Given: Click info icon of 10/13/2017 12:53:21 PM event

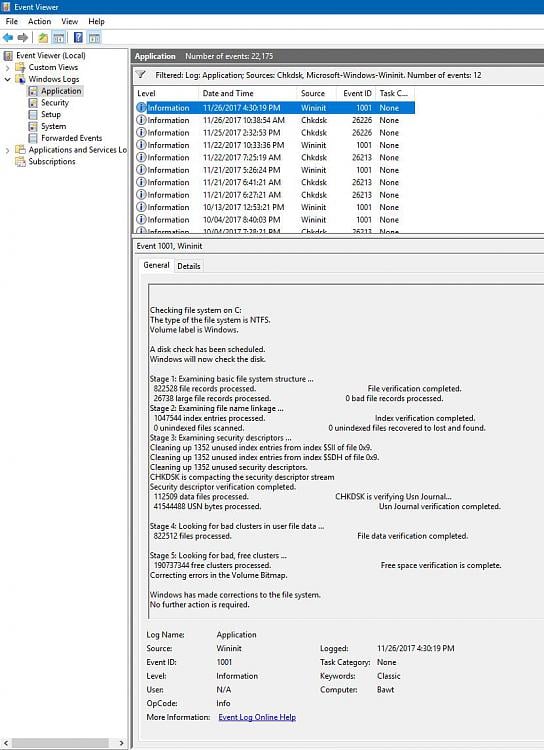Looking at the screenshot, I should coord(141,207).
